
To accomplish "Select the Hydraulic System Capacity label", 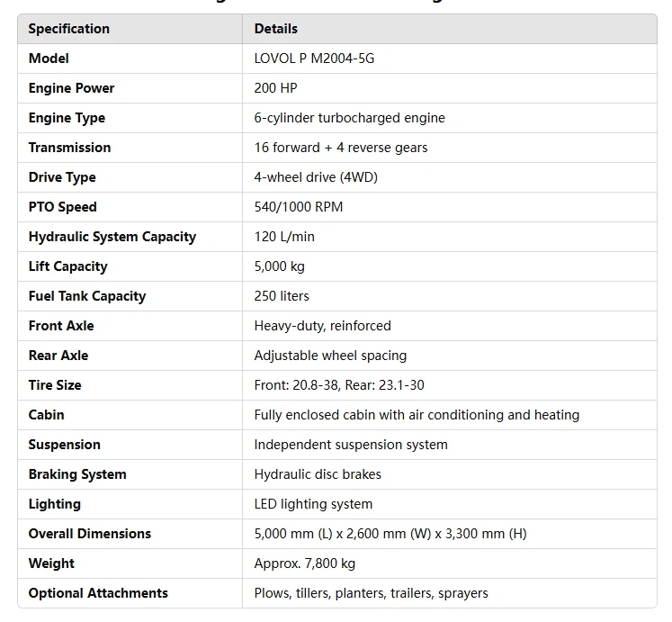I will click(x=112, y=237).
